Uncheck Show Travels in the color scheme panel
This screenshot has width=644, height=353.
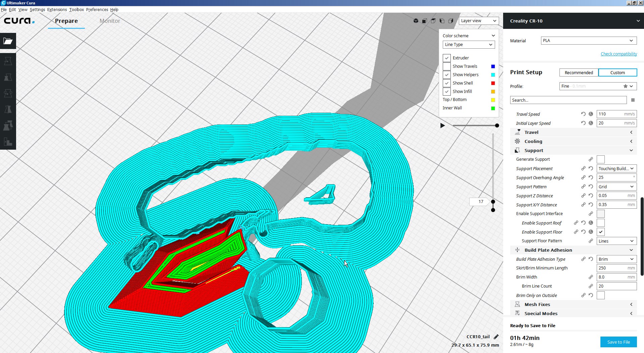point(446,66)
